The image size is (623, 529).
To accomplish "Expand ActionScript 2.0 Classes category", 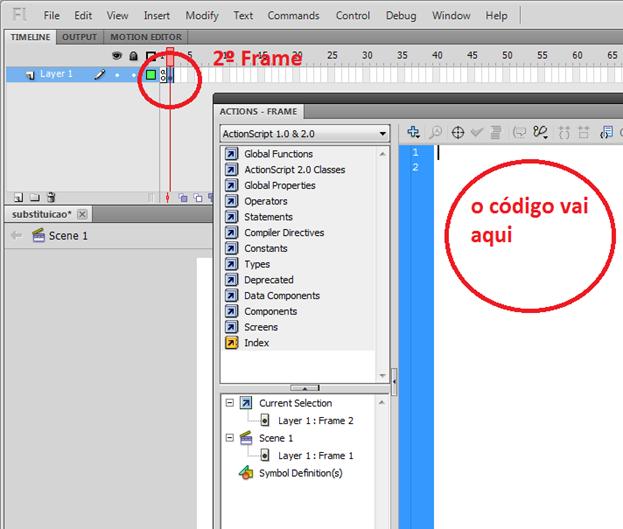I will [285, 170].
